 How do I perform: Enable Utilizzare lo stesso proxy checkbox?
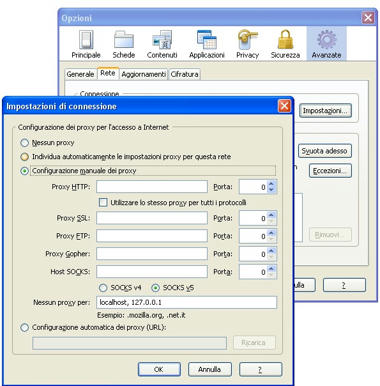[103, 202]
